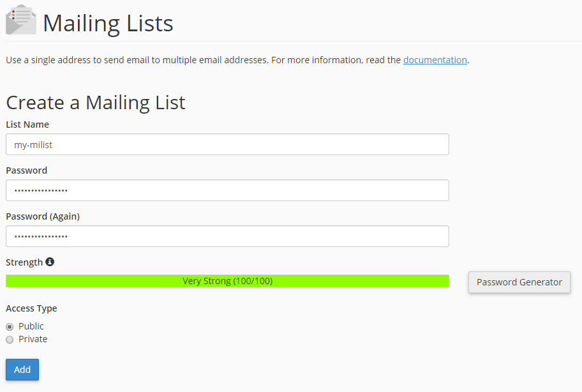Focus the List Name field
This screenshot has height=392, width=582.
point(227,144)
